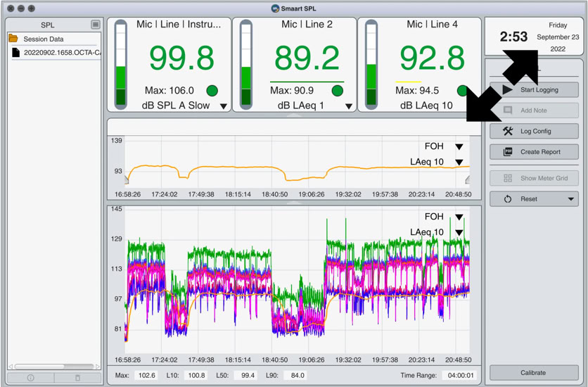
Task: Click the Log Config tools icon
Action: 508,131
